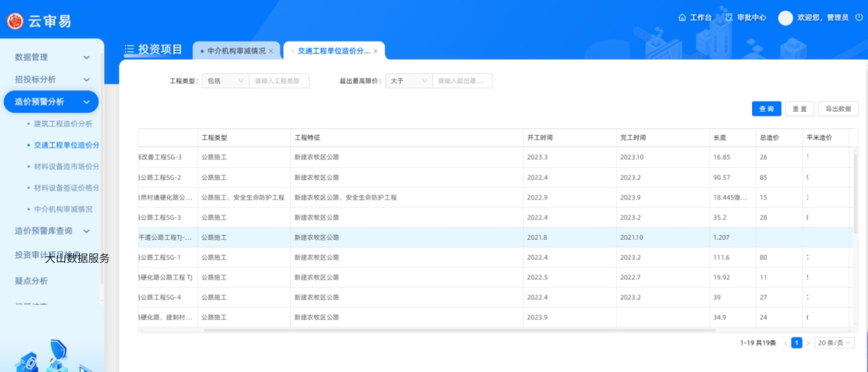Go to next page arrow in pagination
This screenshot has height=372, width=868.
pyautogui.click(x=808, y=343)
